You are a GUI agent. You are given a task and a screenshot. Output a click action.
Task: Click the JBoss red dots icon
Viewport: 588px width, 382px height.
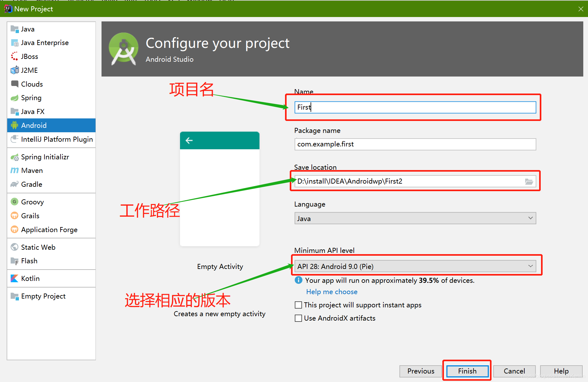point(15,56)
